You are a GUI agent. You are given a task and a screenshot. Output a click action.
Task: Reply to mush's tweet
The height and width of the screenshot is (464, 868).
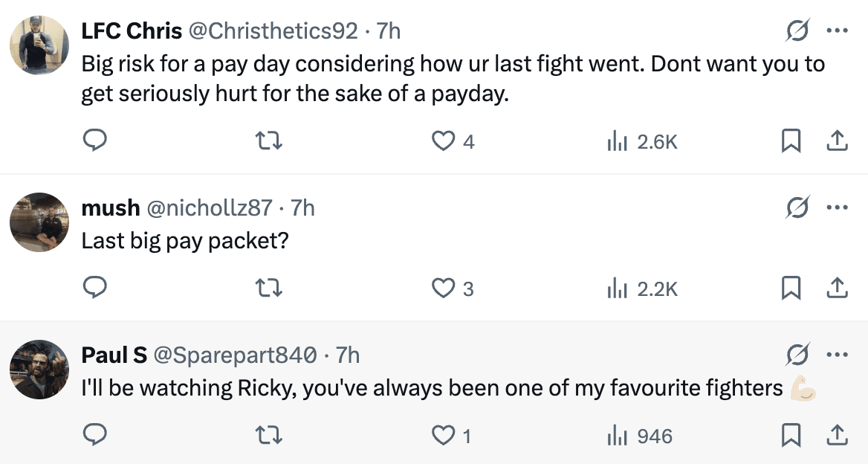click(94, 288)
